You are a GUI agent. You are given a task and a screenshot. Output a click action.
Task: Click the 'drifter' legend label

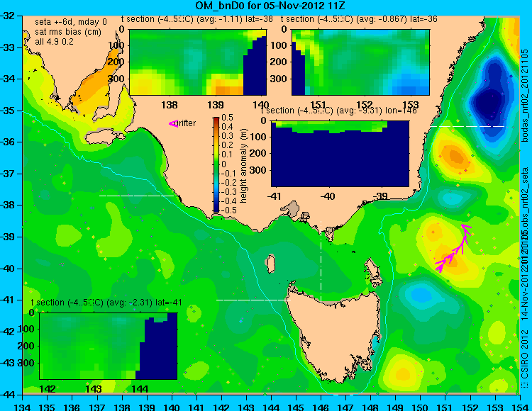(187, 123)
